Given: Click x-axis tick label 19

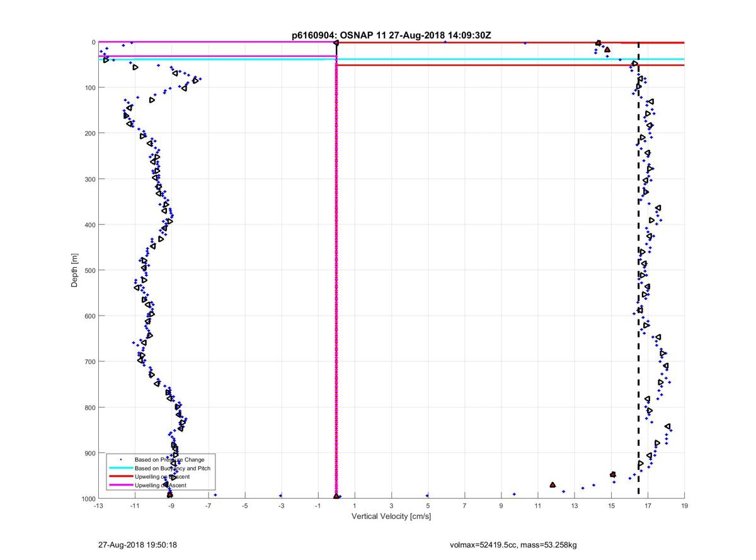Looking at the screenshot, I should click(x=684, y=506).
